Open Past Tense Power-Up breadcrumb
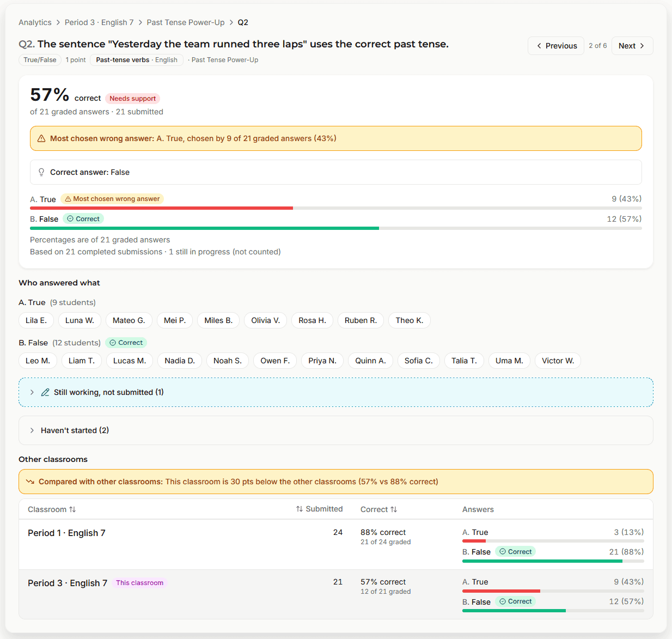 pos(186,22)
